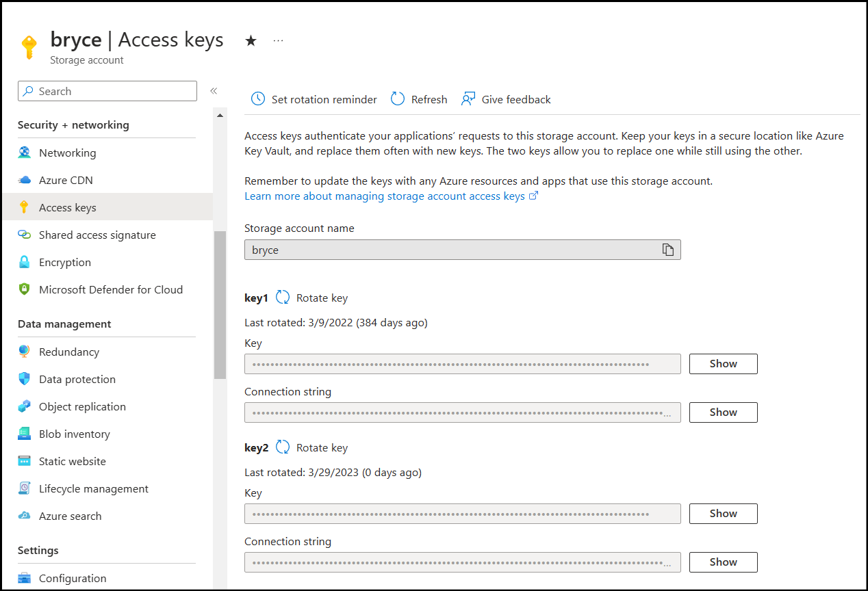
Task: Copy the storage account name
Action: 668,250
